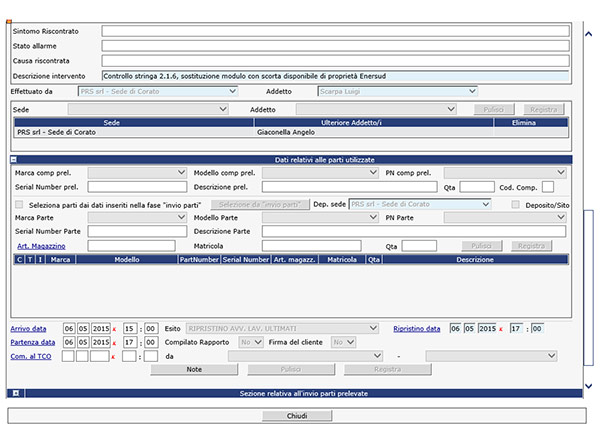The width and height of the screenshot is (600, 436).
Task: Click the 'Art. Magazzino' link
Action: pos(41,246)
